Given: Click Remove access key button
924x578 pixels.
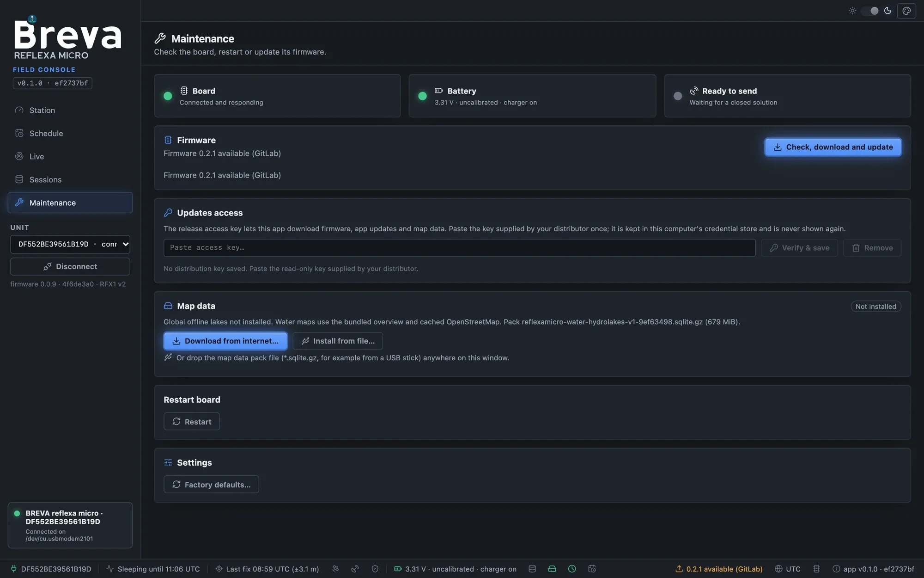Looking at the screenshot, I should click(872, 248).
